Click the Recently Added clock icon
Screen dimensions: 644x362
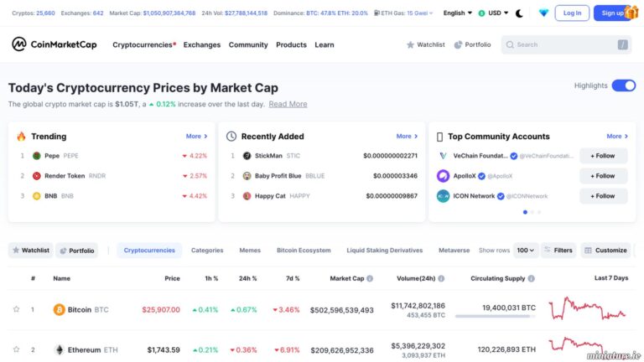pyautogui.click(x=231, y=137)
